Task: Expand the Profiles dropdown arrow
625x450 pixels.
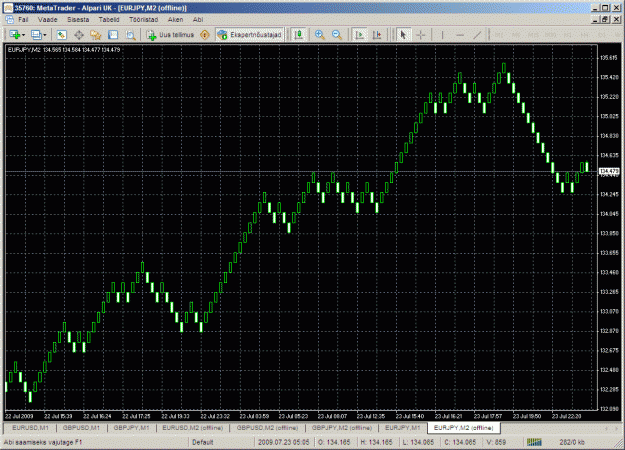Action: [45, 35]
